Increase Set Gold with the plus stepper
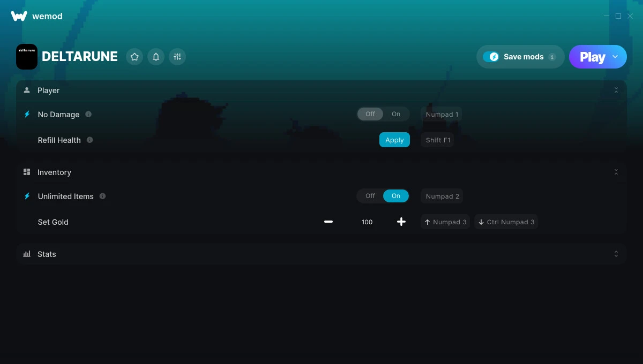Image resolution: width=643 pixels, height=364 pixels. 401,222
